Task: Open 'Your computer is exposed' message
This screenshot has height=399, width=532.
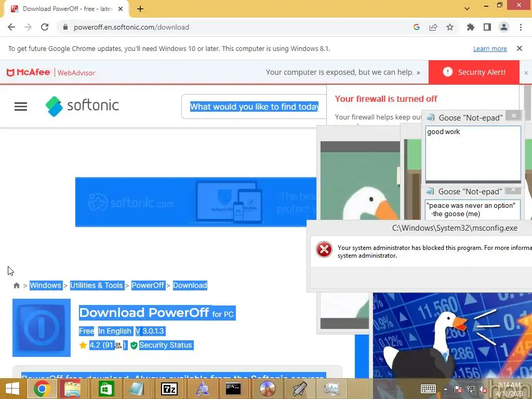Action: 343,72
